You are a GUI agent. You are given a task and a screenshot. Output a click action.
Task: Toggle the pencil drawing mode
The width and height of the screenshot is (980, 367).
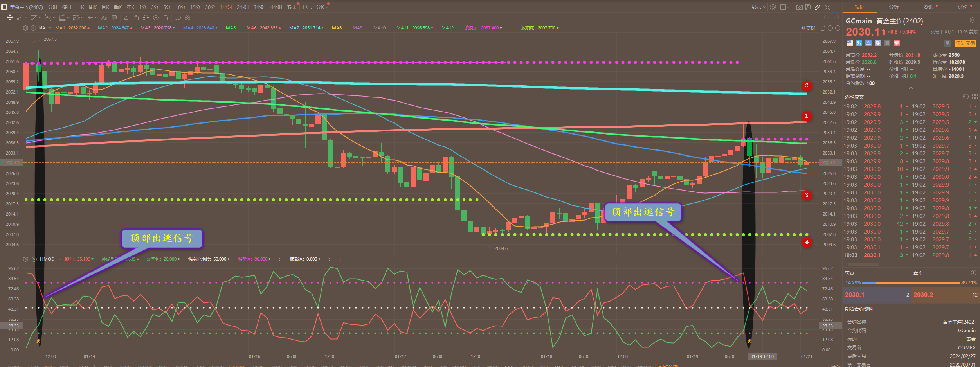pos(817,7)
